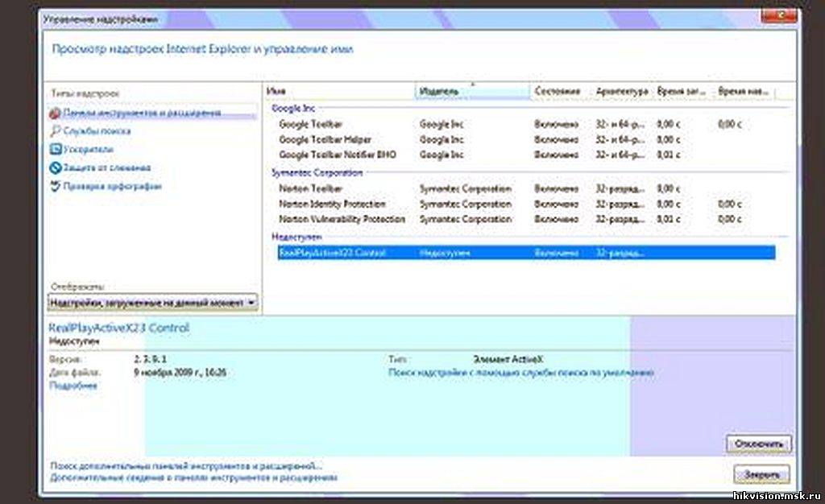
Task: Click the Элемент ActiveX type value
Action: pos(508,359)
